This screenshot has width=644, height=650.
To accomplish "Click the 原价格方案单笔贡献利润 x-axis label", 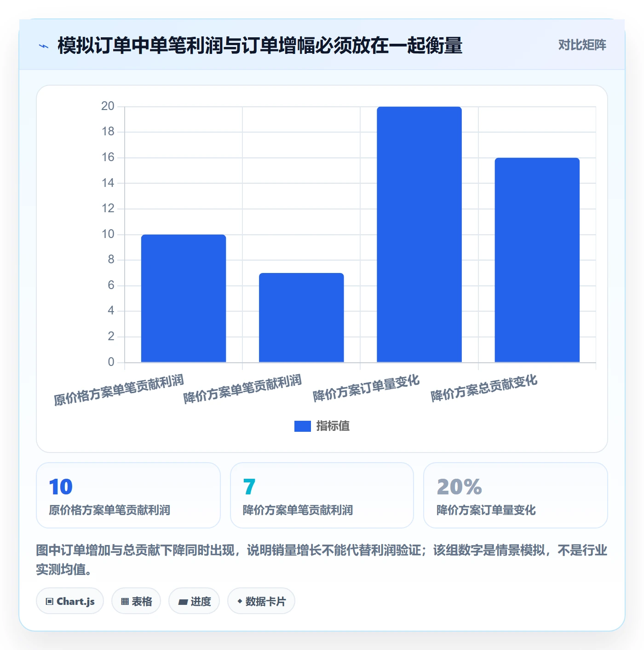I will tap(119, 390).
